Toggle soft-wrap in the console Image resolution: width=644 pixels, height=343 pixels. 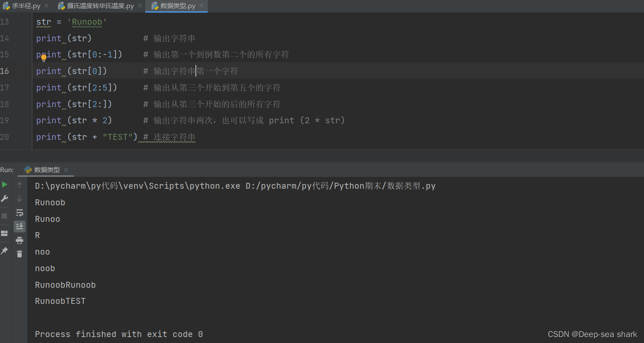[20, 212]
